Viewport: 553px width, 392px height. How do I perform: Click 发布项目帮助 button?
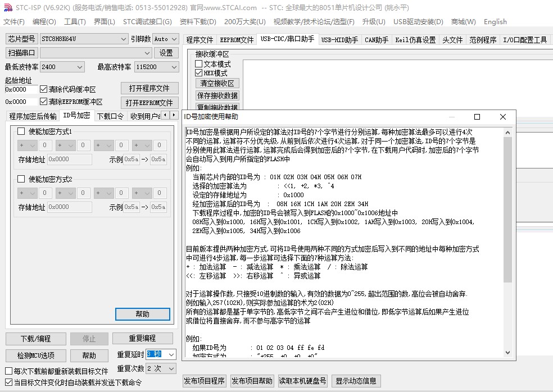pyautogui.click(x=252, y=381)
